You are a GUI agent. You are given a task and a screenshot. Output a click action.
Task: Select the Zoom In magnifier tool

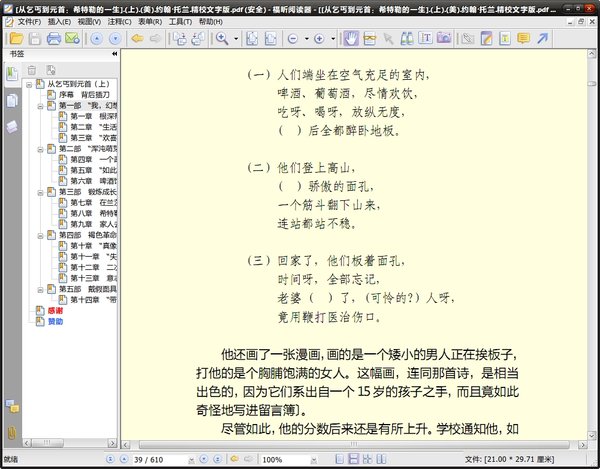pos(222,39)
